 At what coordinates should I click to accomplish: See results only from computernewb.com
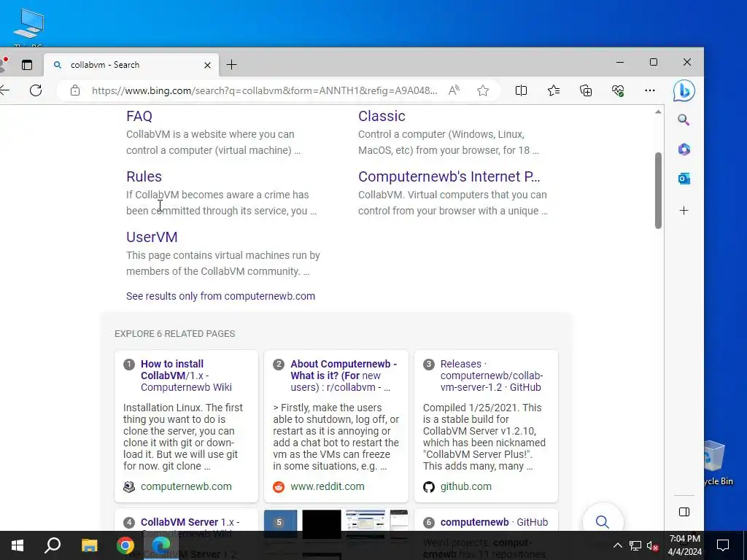point(220,296)
